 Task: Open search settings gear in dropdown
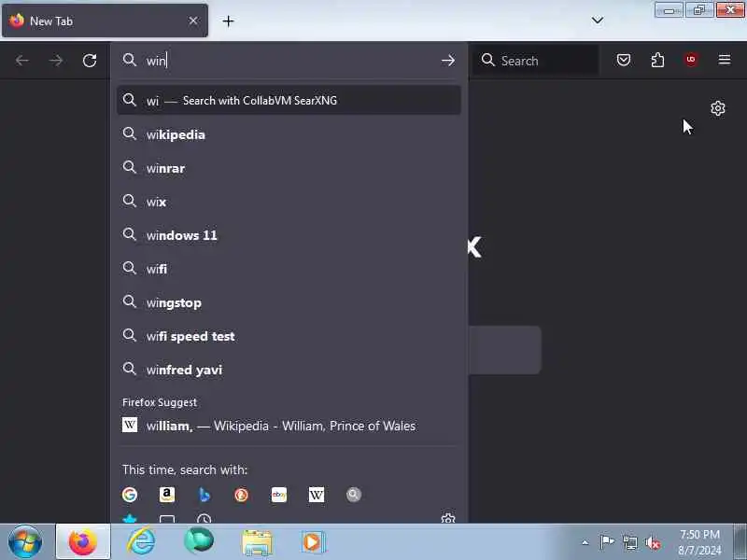448,518
